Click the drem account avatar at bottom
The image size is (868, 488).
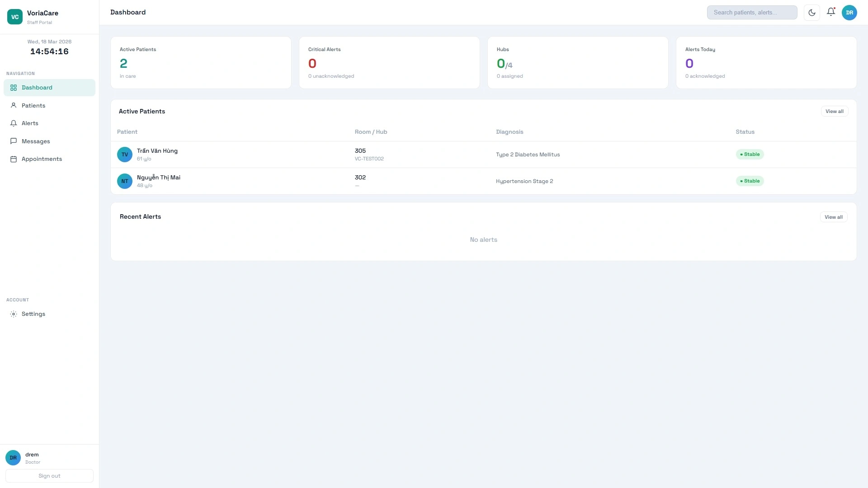pos(13,458)
